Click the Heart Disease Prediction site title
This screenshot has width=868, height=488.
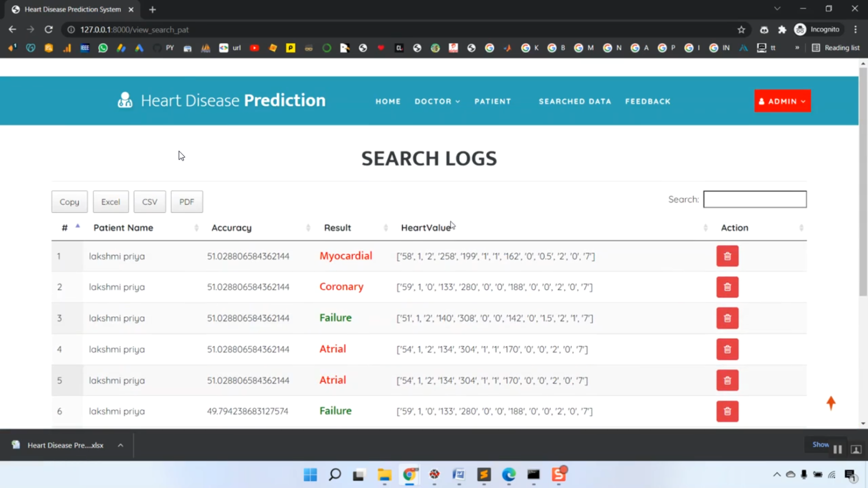233,100
